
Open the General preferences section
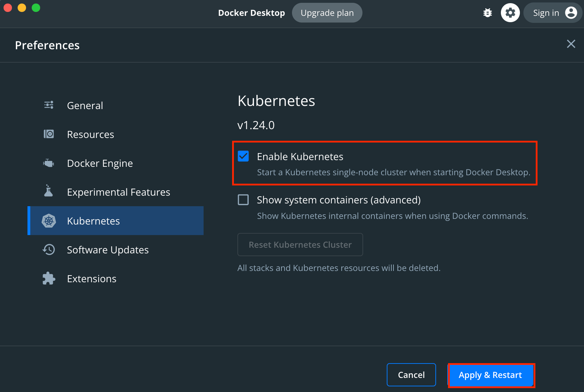pos(116,105)
